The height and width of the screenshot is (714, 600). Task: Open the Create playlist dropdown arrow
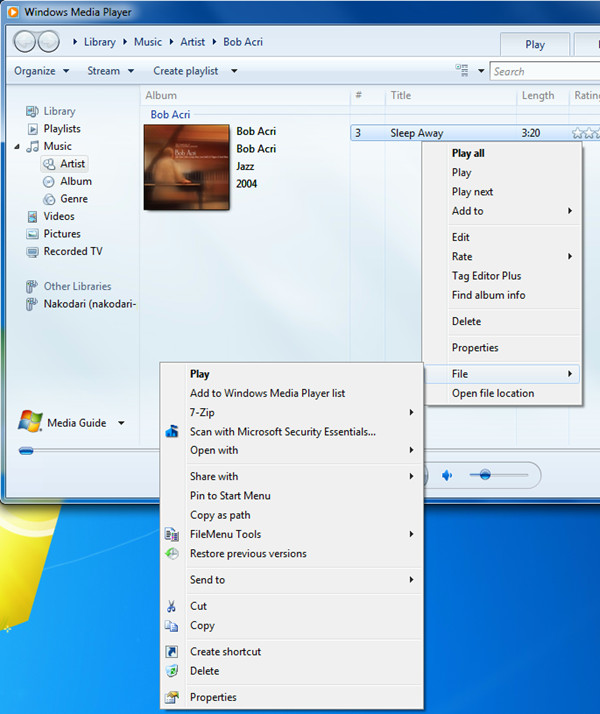click(234, 71)
